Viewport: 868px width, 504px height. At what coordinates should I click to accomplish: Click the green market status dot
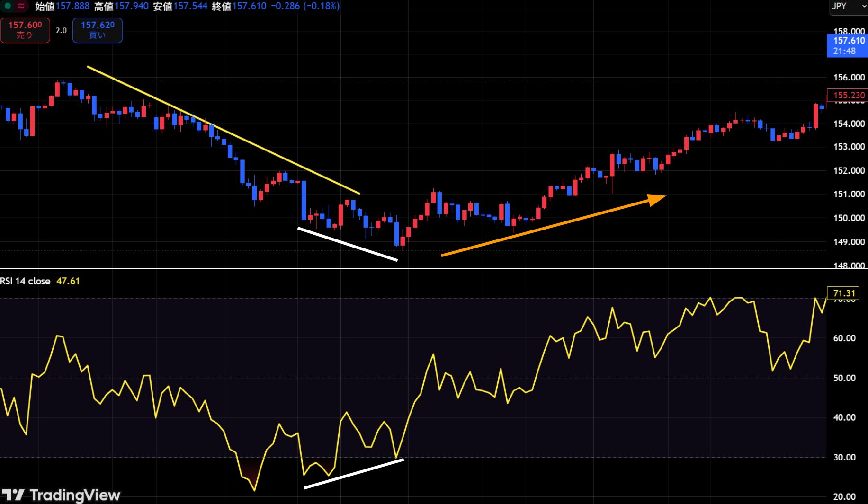coord(7,6)
